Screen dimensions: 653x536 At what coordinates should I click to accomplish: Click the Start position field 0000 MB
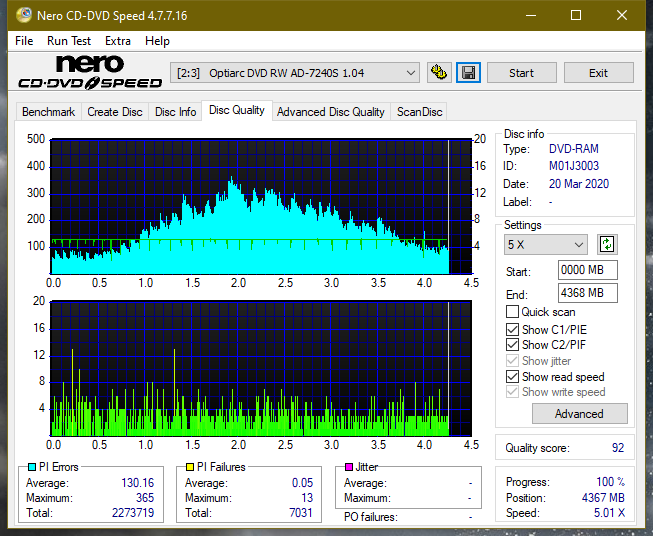[588, 270]
